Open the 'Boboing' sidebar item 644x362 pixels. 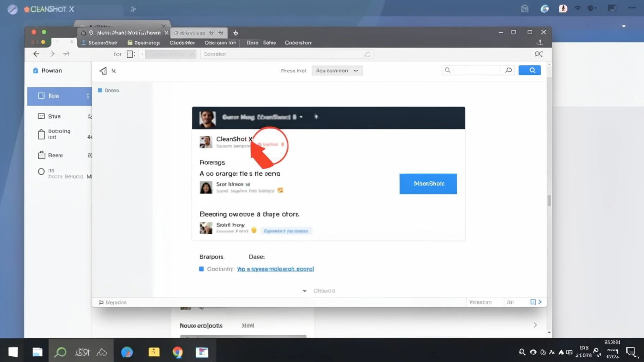click(x=59, y=134)
